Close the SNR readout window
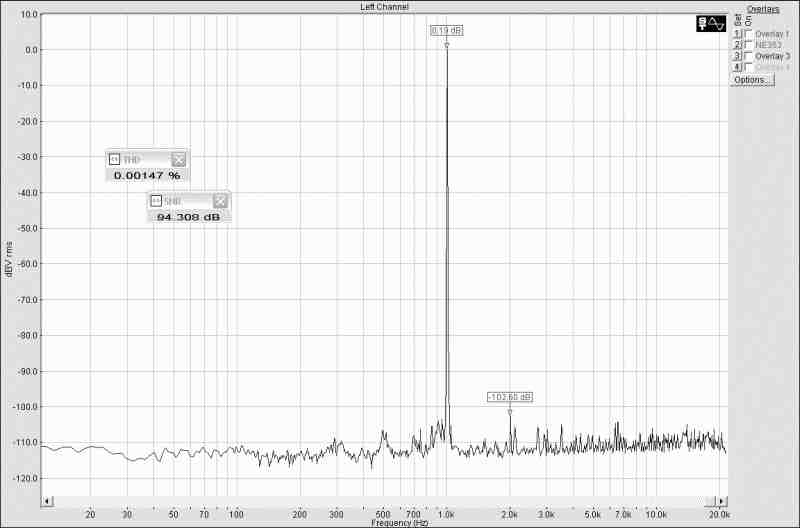The width and height of the screenshot is (800, 528). click(220, 201)
